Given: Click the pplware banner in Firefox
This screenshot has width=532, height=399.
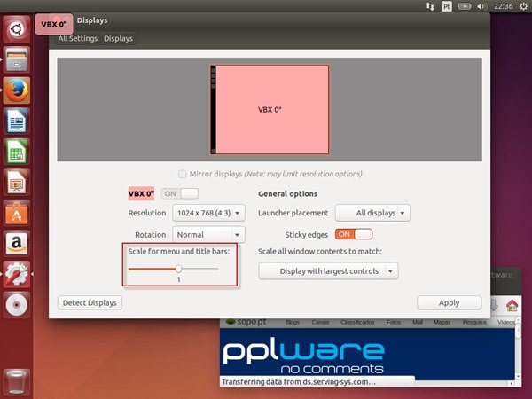Looking at the screenshot, I should pos(367,354).
